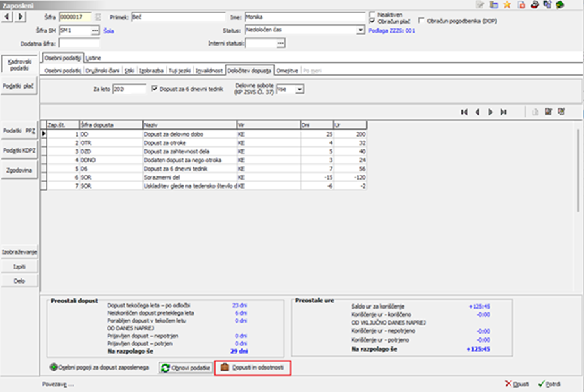584x392 pixels.
Task: Open the Invalidnost subtab
Action: [209, 71]
